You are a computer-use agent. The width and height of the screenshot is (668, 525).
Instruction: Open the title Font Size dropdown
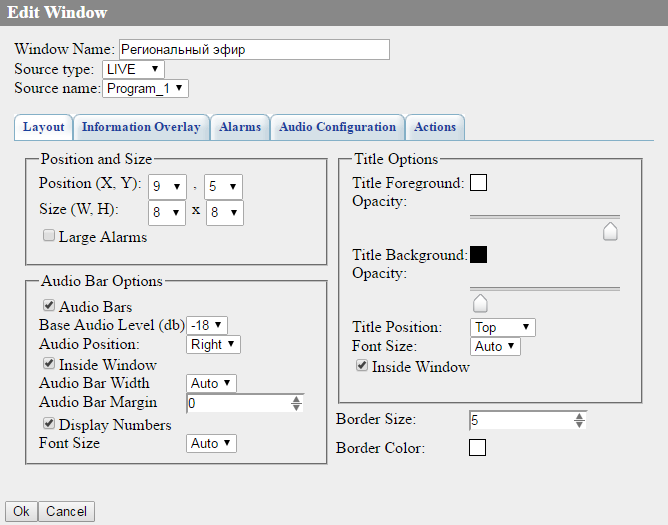pyautogui.click(x=495, y=346)
